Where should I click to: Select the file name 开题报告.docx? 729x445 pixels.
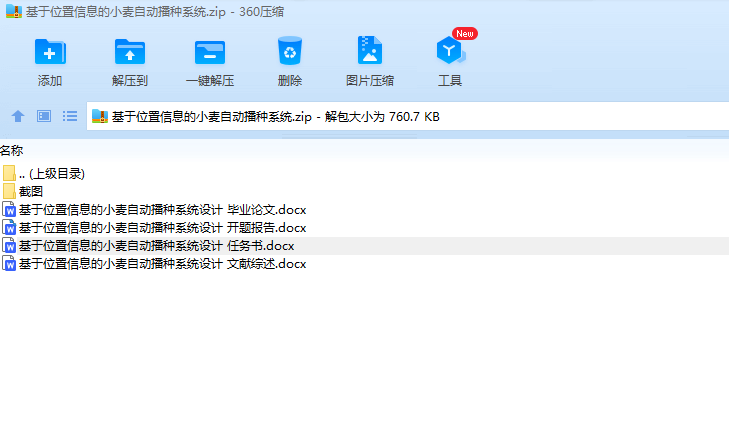coord(163,228)
